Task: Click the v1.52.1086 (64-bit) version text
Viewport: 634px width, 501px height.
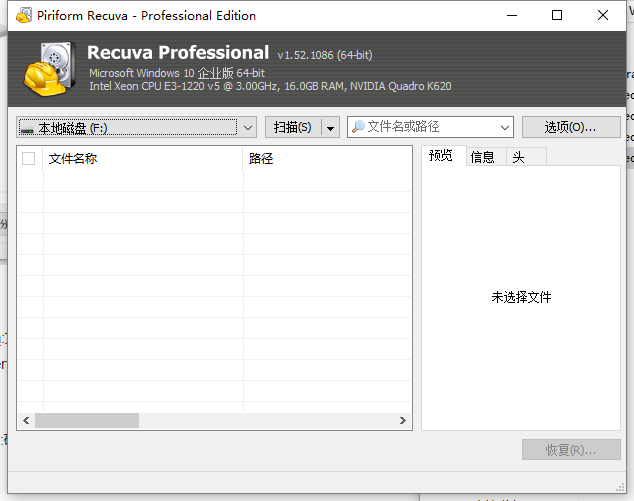Action: click(325, 55)
